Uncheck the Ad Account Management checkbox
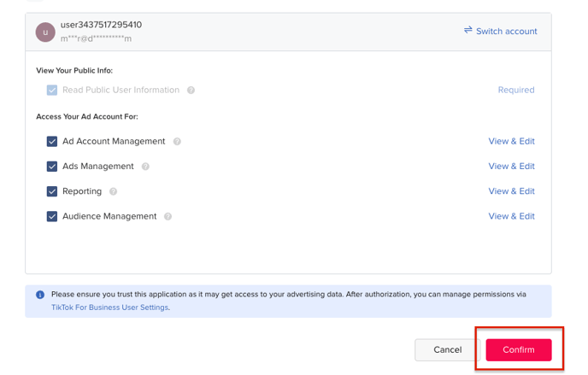The height and width of the screenshot is (375, 588). click(x=52, y=142)
